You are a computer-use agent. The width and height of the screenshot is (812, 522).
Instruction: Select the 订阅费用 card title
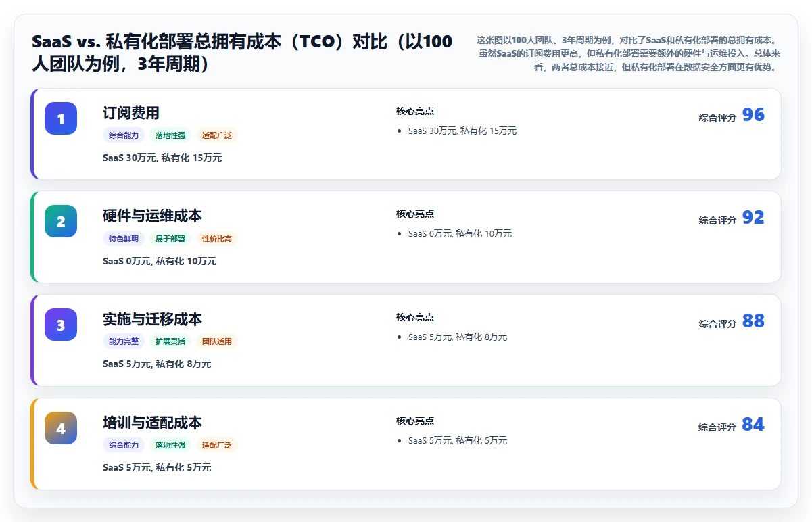tap(131, 113)
